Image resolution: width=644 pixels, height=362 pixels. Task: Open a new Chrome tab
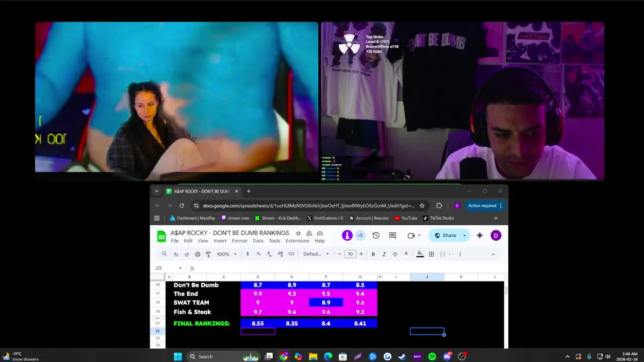(248, 191)
